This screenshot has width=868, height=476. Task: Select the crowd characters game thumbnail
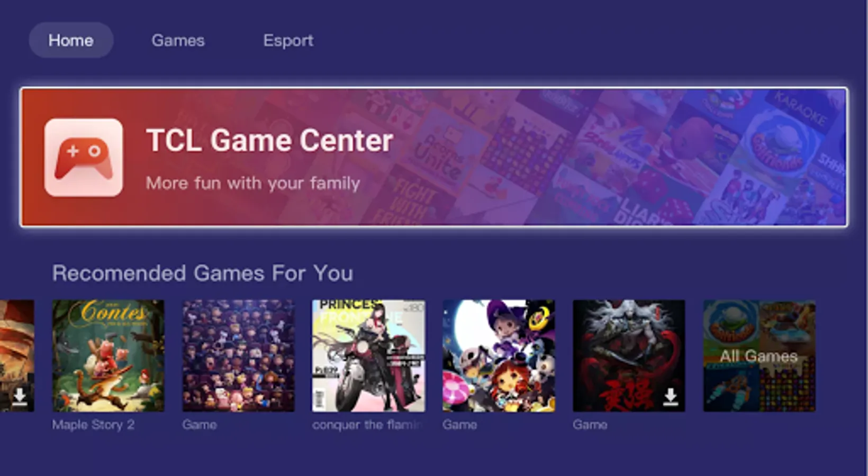click(238, 356)
